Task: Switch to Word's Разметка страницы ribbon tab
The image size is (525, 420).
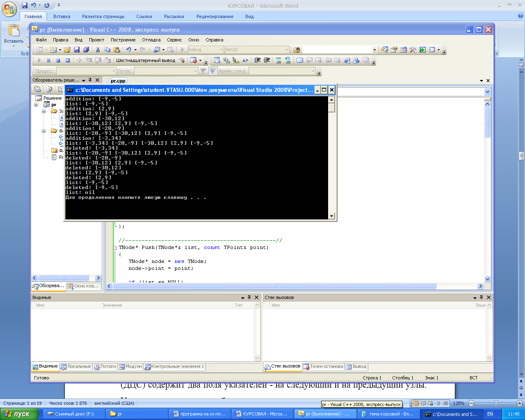Action: coord(103,16)
